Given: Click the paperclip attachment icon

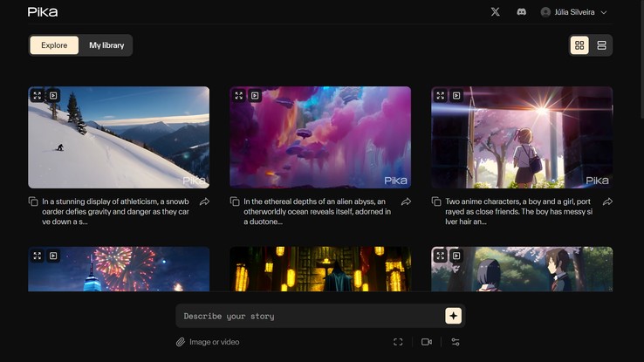Looking at the screenshot, I should click(x=181, y=342).
